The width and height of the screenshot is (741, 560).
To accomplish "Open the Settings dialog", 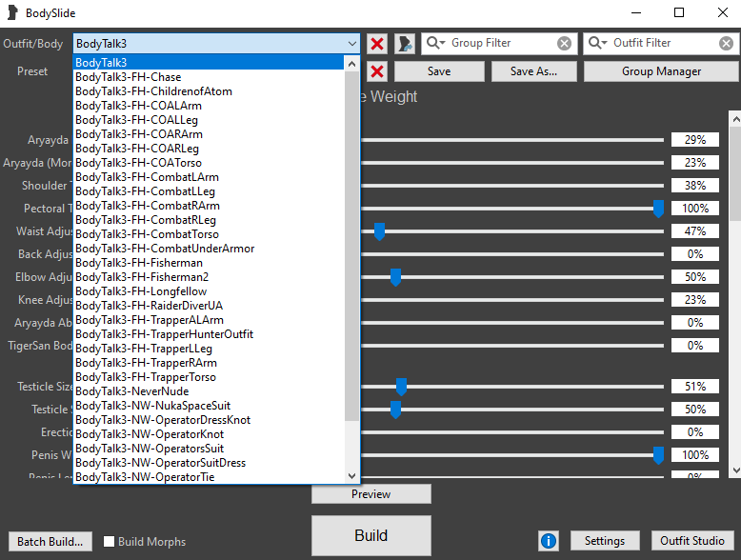I will coord(605,541).
